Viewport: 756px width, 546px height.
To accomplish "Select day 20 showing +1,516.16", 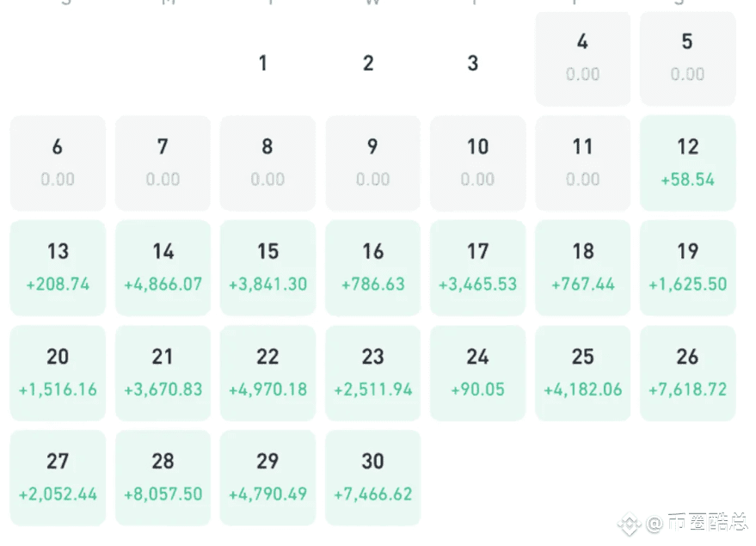I will pyautogui.click(x=58, y=373).
